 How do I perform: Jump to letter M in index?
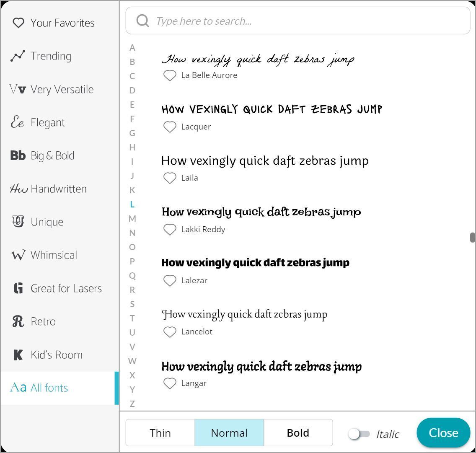point(132,219)
